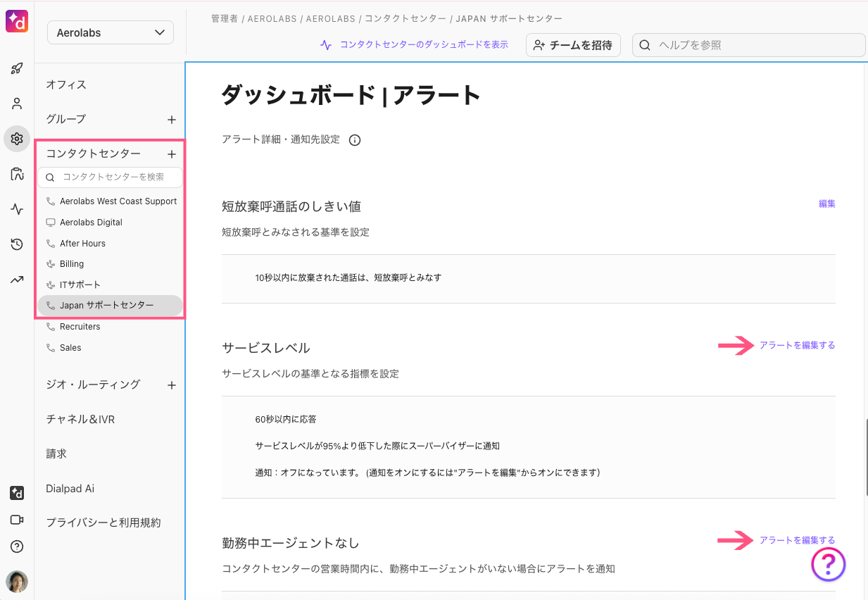The image size is (868, 600).
Task: Open チャネル&IVR settings
Action: pos(80,419)
